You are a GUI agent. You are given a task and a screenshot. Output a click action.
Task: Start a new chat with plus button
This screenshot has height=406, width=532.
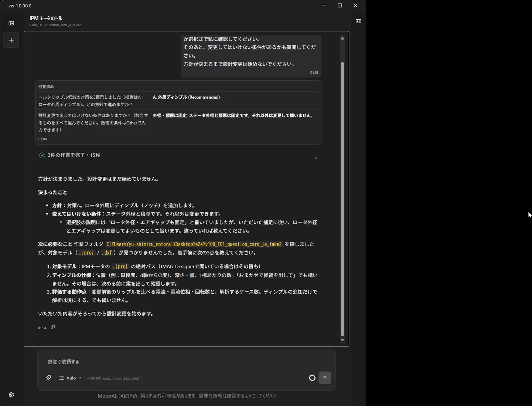(11, 40)
